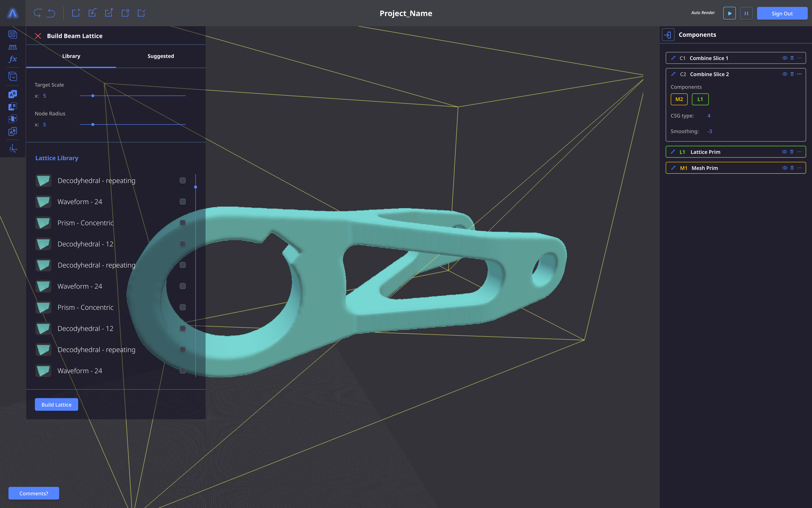Click the Build Lattice button
The image size is (812, 508).
tap(56, 405)
